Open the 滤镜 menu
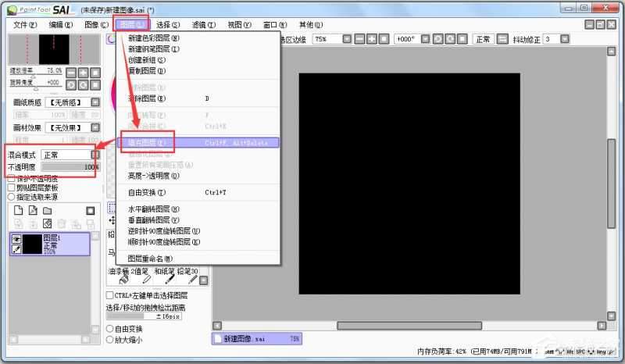Screen dimensions: 625x364 (204, 25)
